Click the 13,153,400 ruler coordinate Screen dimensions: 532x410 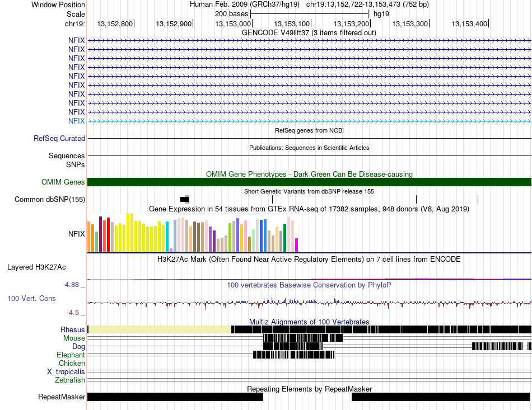click(469, 23)
